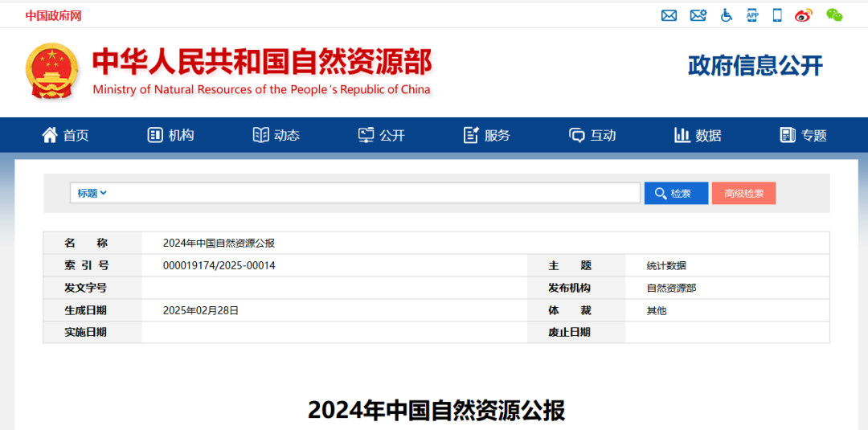Select the 自然资源部 publisher value

pyautogui.click(x=671, y=289)
